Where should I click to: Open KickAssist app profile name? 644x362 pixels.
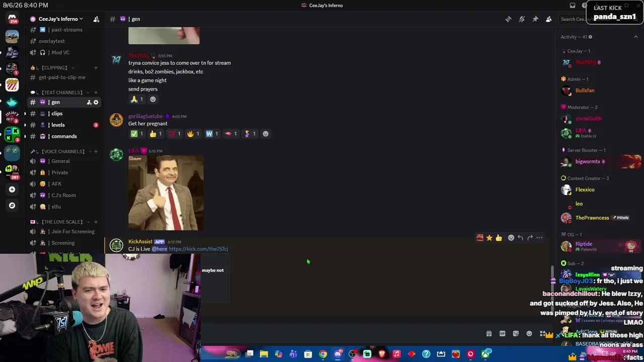[x=140, y=242]
